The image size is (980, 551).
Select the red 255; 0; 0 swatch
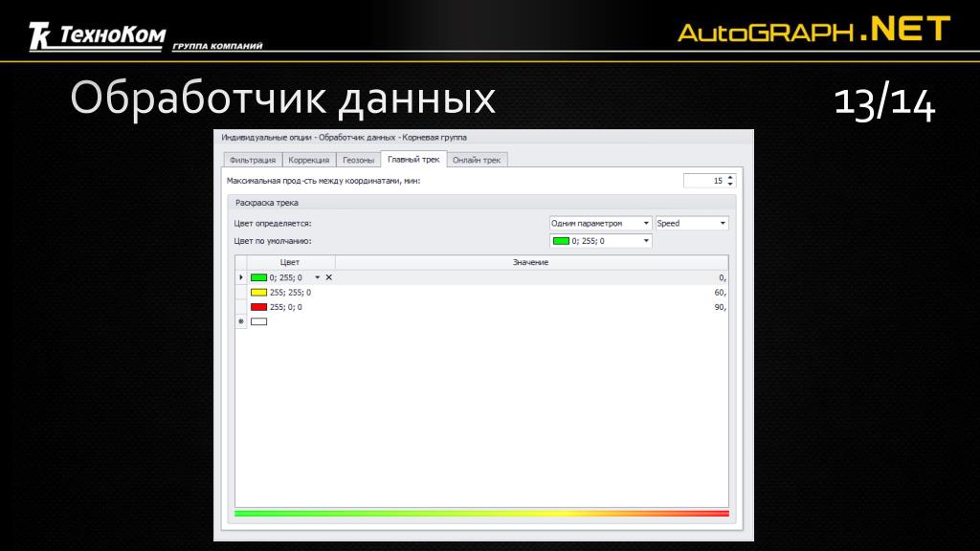(x=258, y=307)
